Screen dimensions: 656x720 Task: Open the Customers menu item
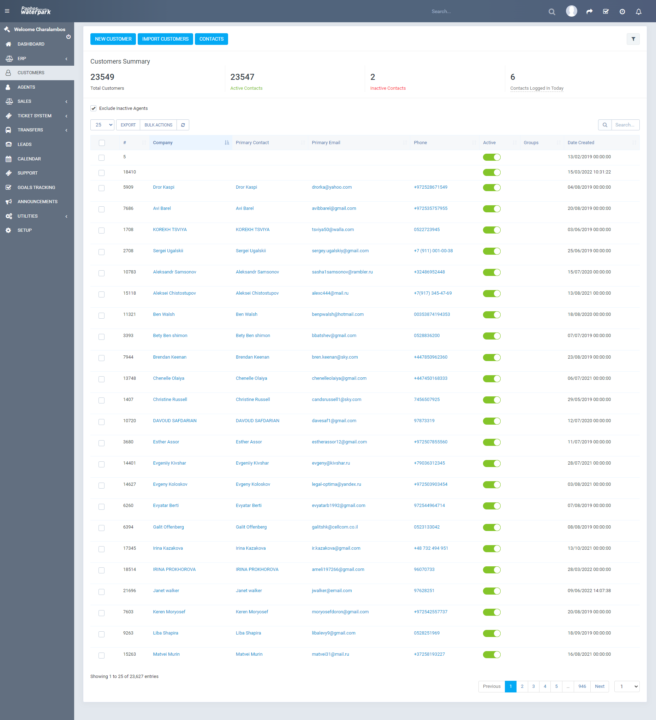37,73
